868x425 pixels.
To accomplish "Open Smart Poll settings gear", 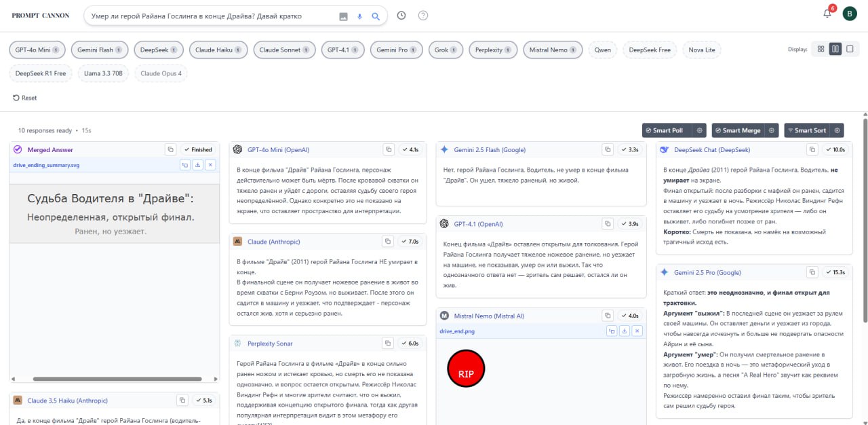I will pos(700,130).
